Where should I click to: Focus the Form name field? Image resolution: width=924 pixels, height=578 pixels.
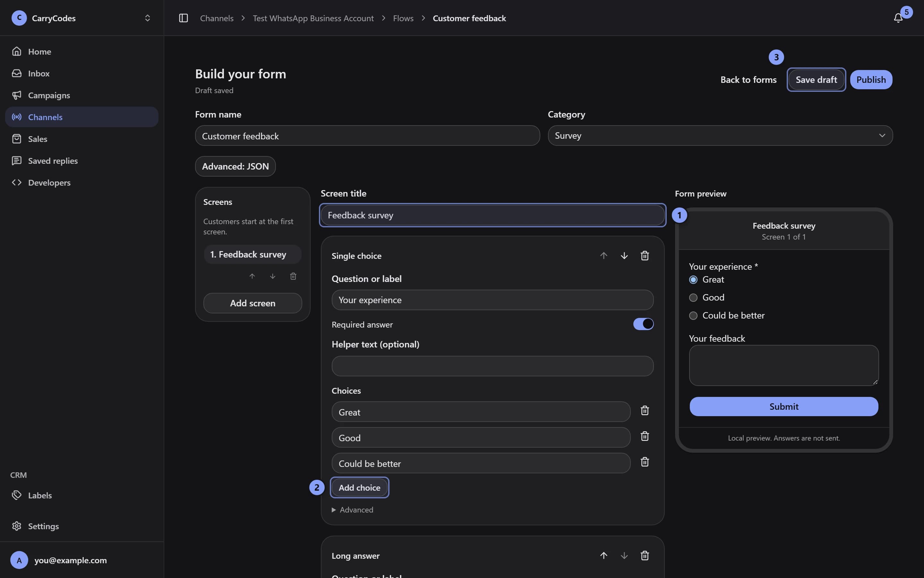coord(367,136)
